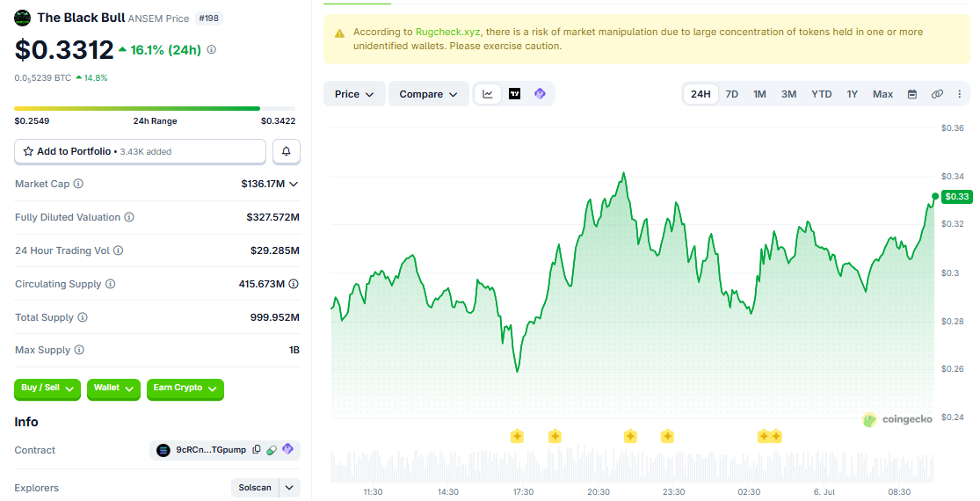Open Wallet dropdown button
The width and height of the screenshot is (980, 501).
[x=113, y=388]
